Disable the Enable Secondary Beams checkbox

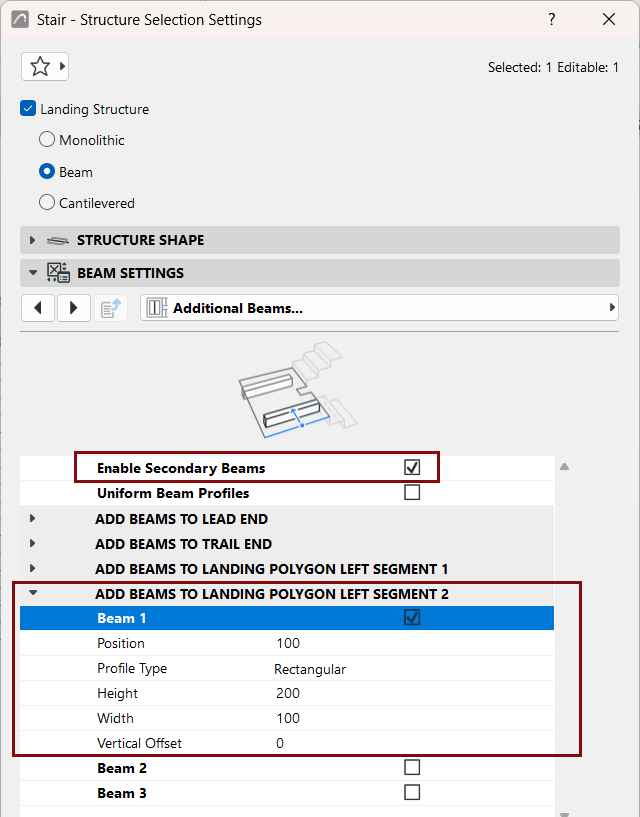pos(412,467)
